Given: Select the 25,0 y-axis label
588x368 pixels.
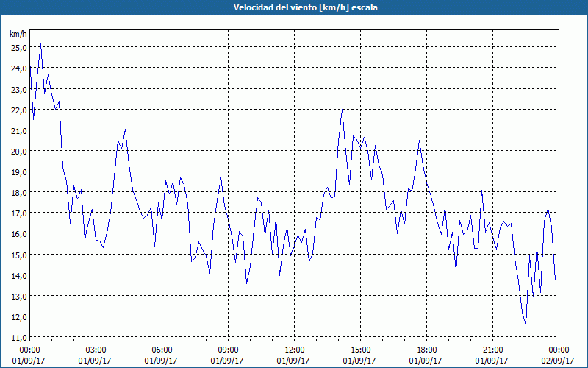Looking at the screenshot, I should [x=19, y=48].
